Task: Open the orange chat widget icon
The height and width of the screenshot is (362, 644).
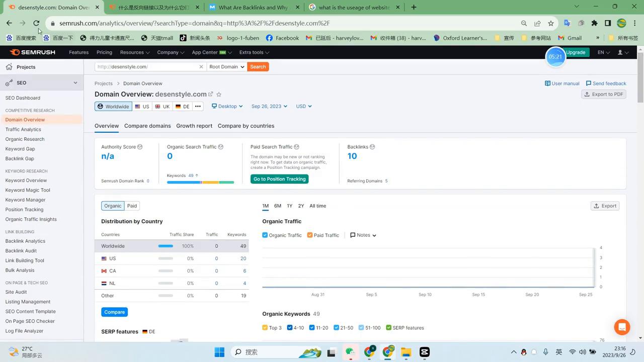Action: point(622,327)
